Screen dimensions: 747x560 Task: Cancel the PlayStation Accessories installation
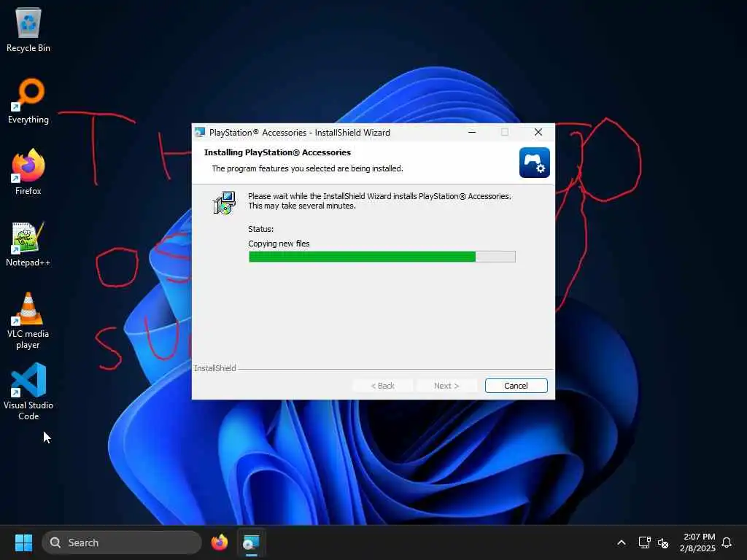[x=516, y=386]
